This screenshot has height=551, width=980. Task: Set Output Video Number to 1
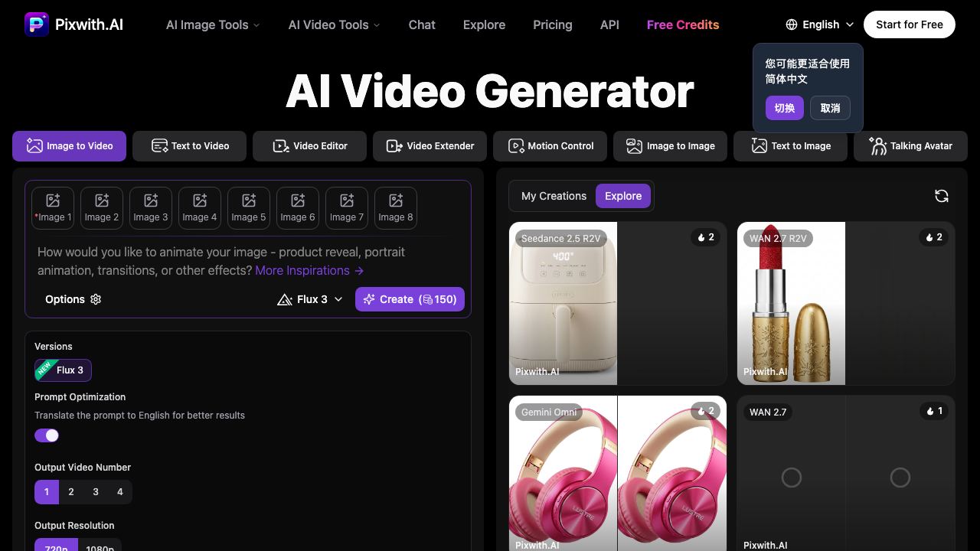click(x=47, y=492)
